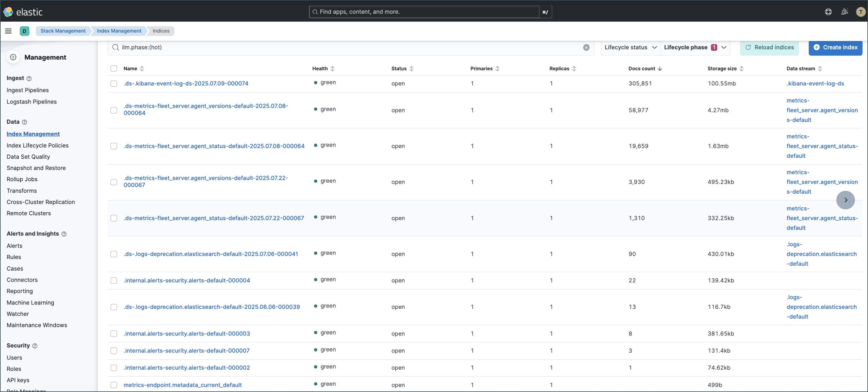This screenshot has height=392, width=868.
Task: Select the metrics-endpoint.metadata_current_default row checkbox
Action: [x=114, y=385]
